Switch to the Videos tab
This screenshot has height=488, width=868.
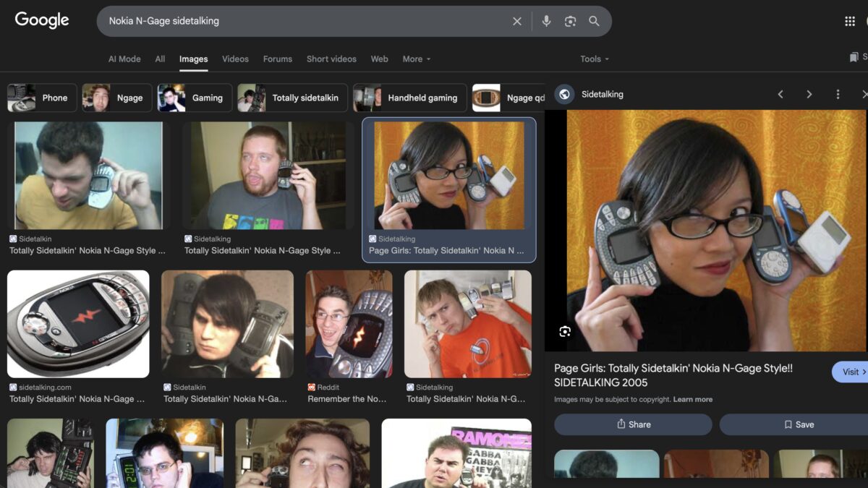point(235,59)
